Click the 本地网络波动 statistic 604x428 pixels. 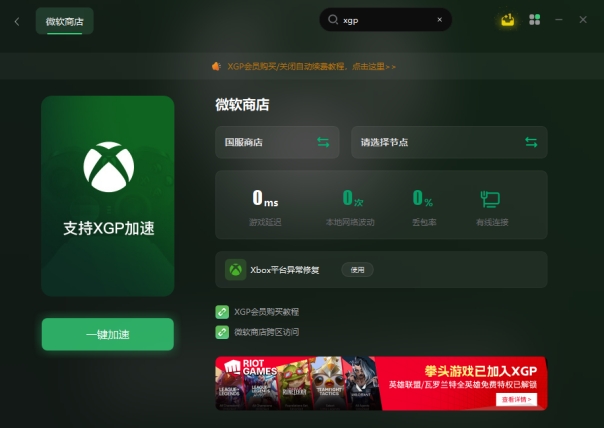point(350,208)
